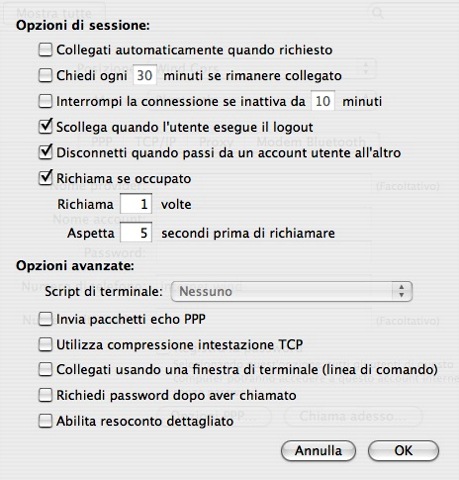Open the Script di terminale dropdown

292,291
